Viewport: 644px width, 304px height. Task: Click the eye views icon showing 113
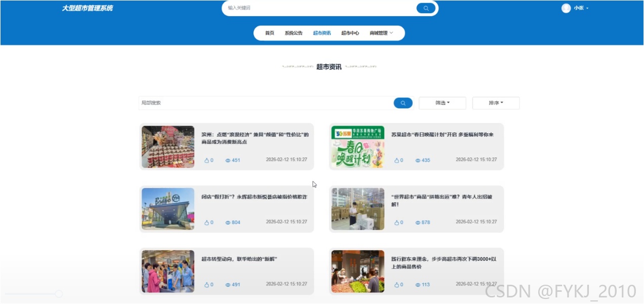click(418, 285)
